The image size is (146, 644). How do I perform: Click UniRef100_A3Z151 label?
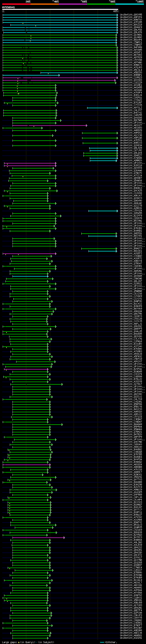tap(131, 638)
